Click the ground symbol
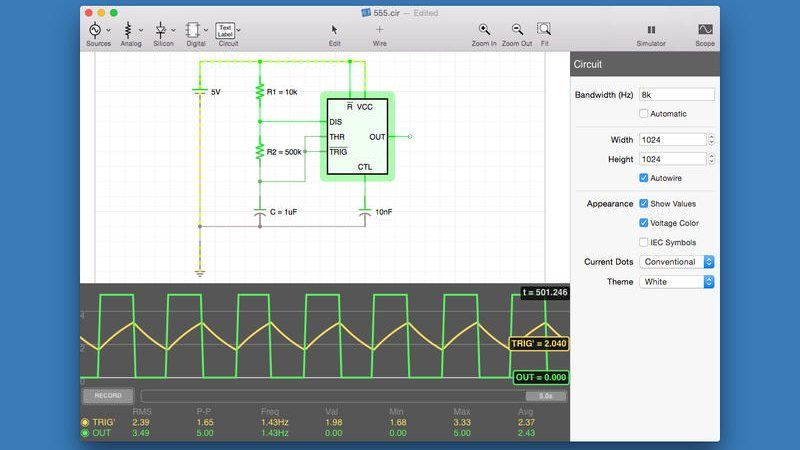 200,273
